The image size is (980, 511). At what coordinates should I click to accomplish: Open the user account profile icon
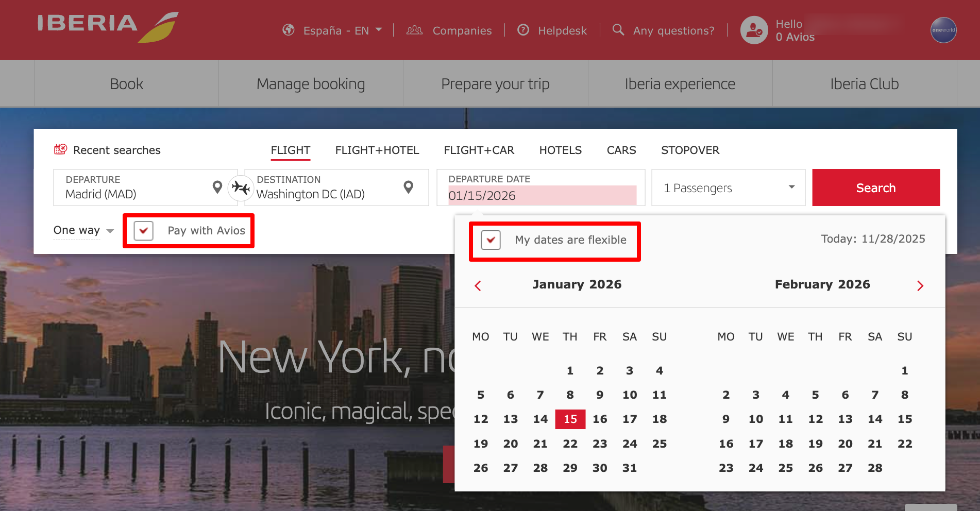click(754, 29)
